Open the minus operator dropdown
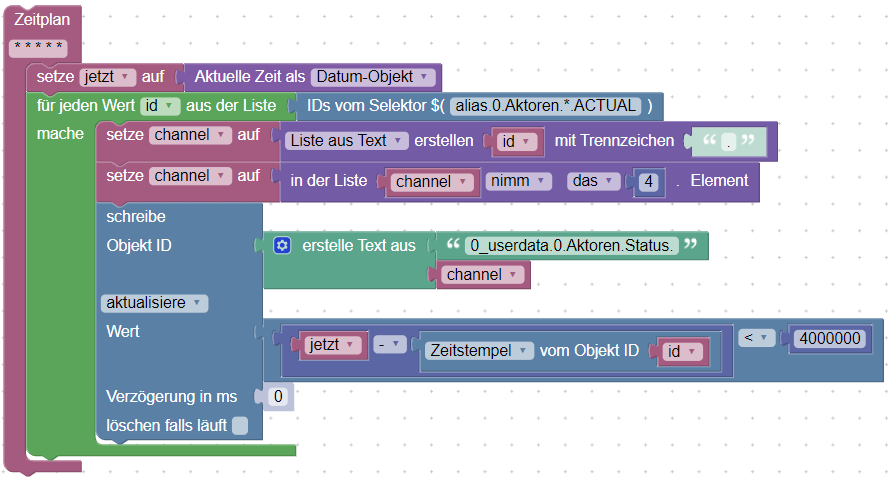894x484 pixels. (x=390, y=344)
